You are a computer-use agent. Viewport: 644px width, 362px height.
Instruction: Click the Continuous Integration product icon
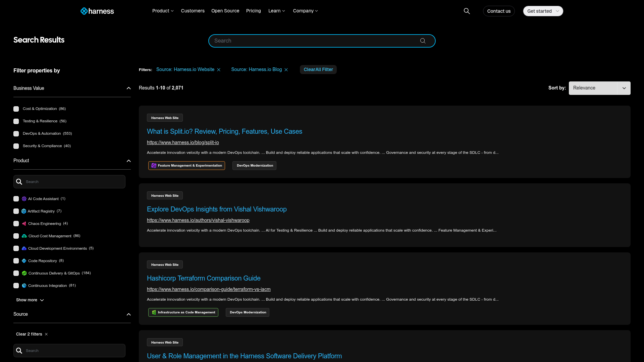24,286
